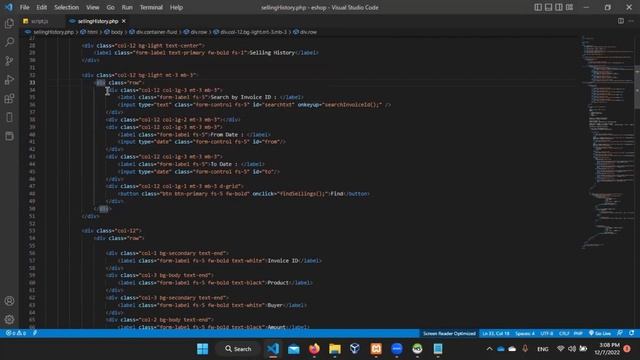Open the Source Control view

click(9, 61)
